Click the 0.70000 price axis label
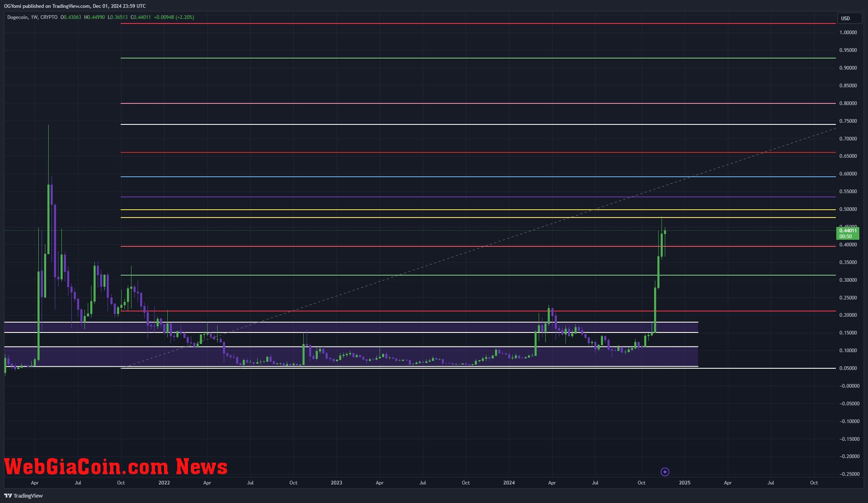This screenshot has height=503, width=868. 848,139
